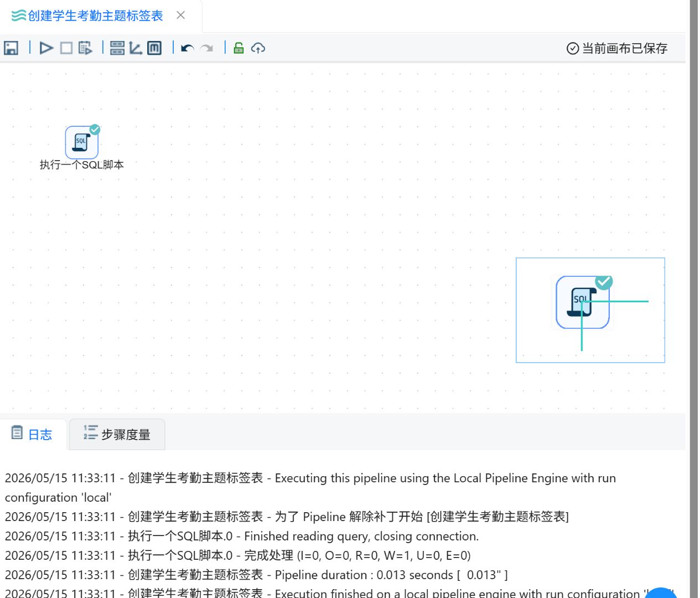The width and height of the screenshot is (700, 598).
Task: Click the save canvas icon
Action: [x=11, y=48]
